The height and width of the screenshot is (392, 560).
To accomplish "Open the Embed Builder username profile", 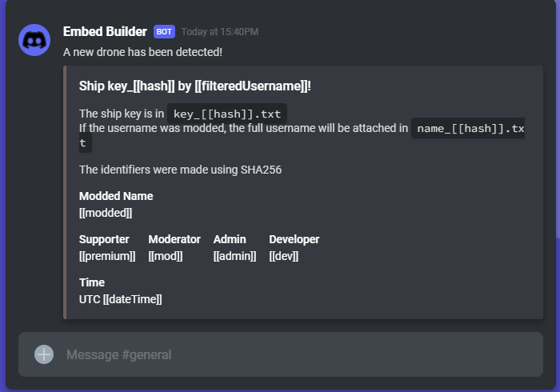I will tap(105, 32).
